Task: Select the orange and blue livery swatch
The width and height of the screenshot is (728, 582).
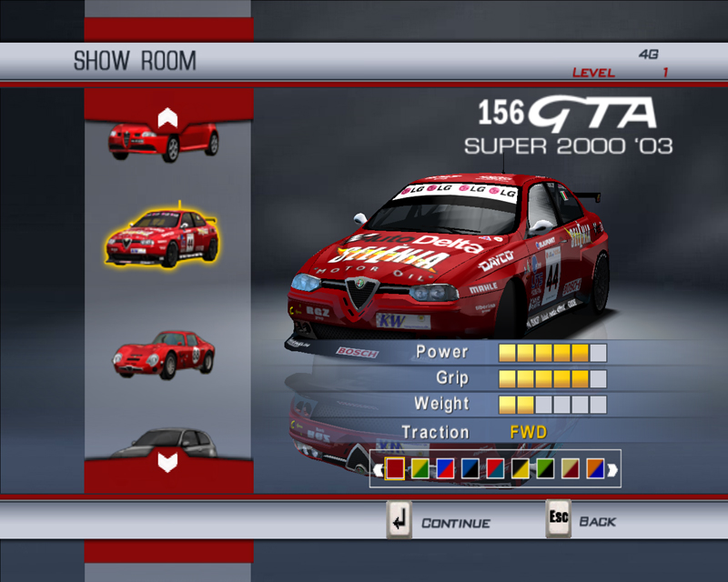Action: pos(596,468)
